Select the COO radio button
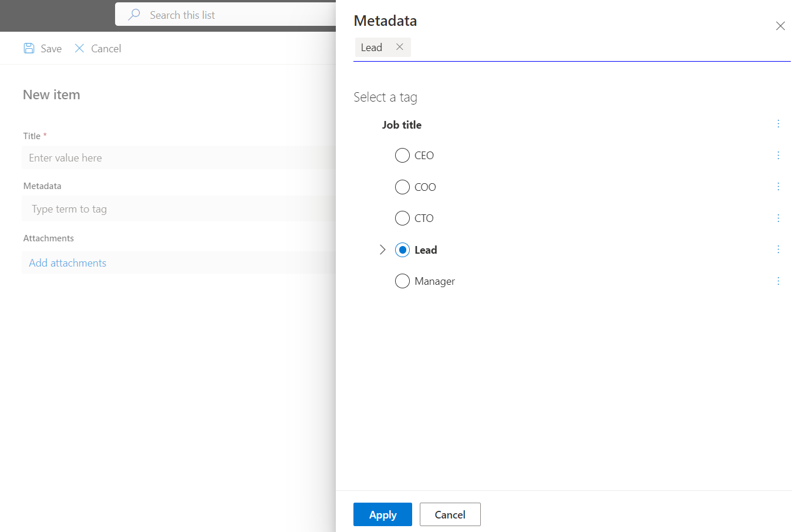 tap(402, 187)
